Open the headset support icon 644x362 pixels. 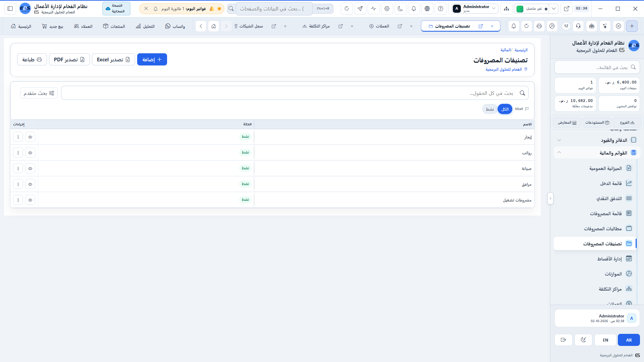pos(579,26)
